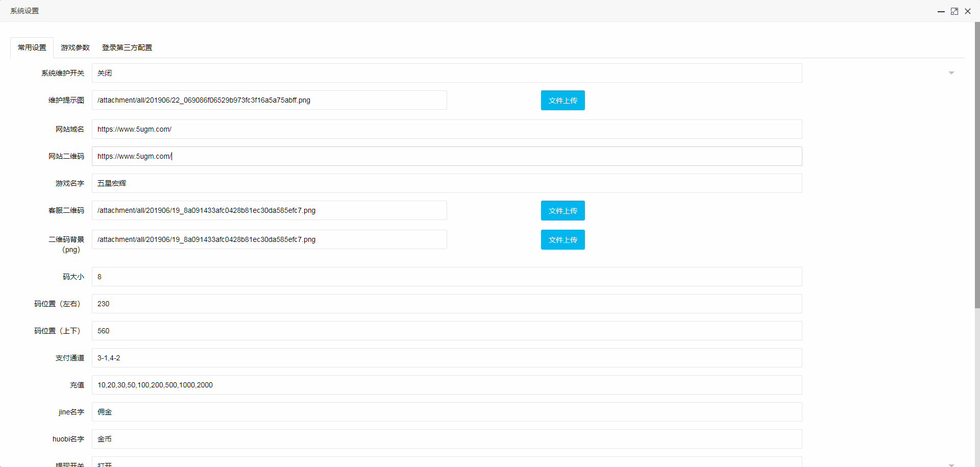Upload file for 客服二维码
This screenshot has height=467, width=980.
[x=562, y=211]
